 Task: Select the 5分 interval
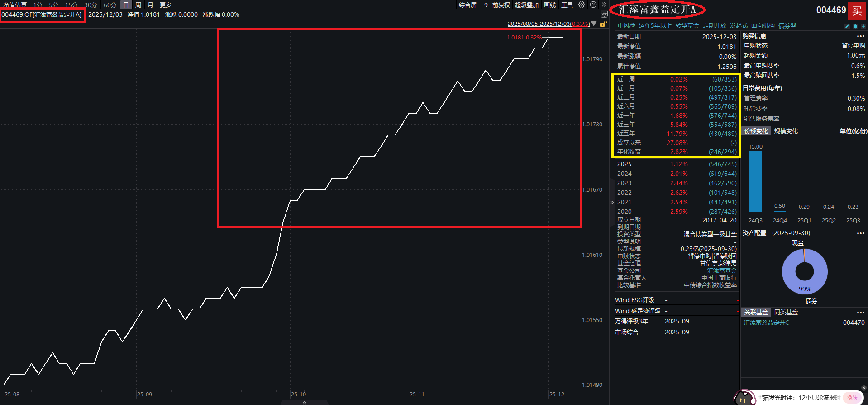click(x=54, y=5)
